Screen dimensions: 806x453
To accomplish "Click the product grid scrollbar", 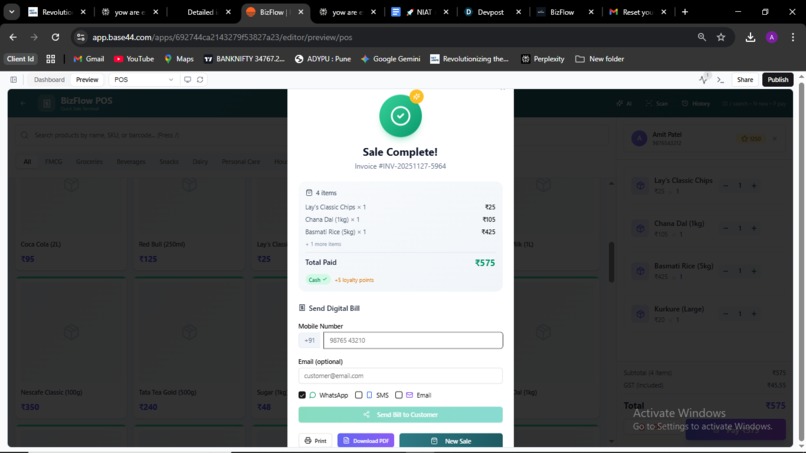I will 611,262.
